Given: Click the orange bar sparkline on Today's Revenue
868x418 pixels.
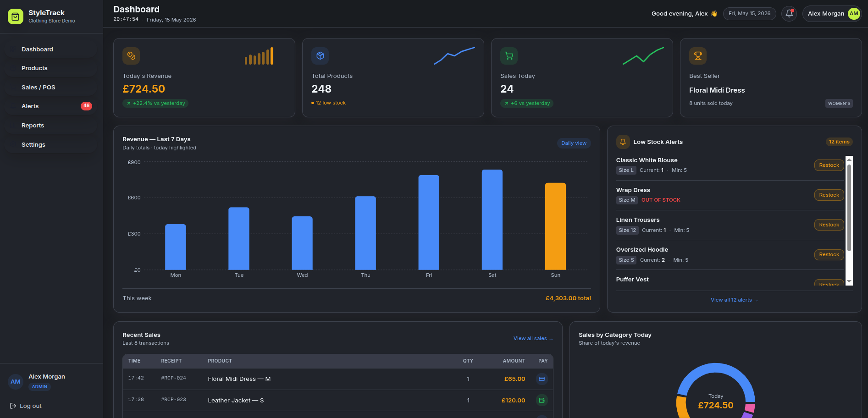Looking at the screenshot, I should coord(259,56).
